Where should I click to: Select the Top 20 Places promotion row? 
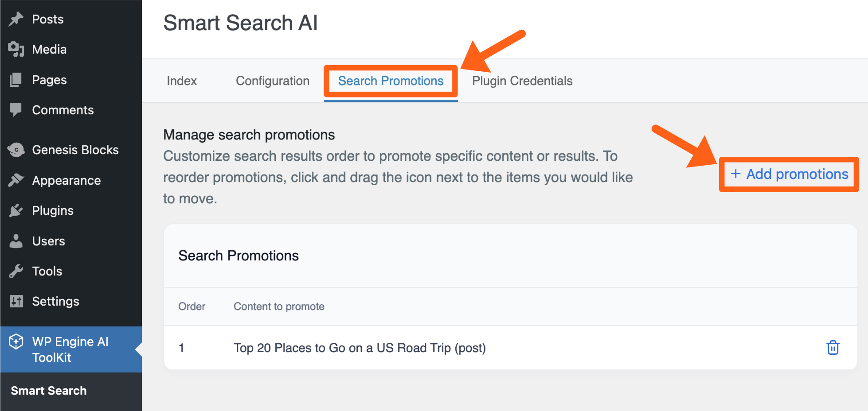[x=360, y=348]
